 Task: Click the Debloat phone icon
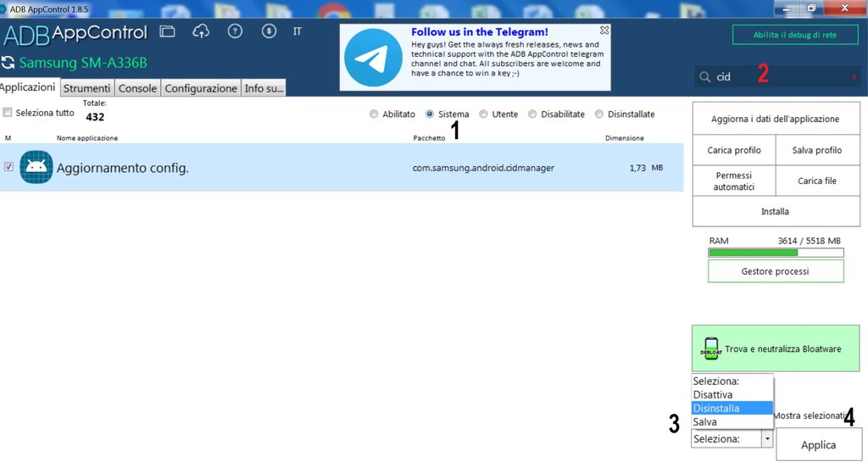point(711,348)
